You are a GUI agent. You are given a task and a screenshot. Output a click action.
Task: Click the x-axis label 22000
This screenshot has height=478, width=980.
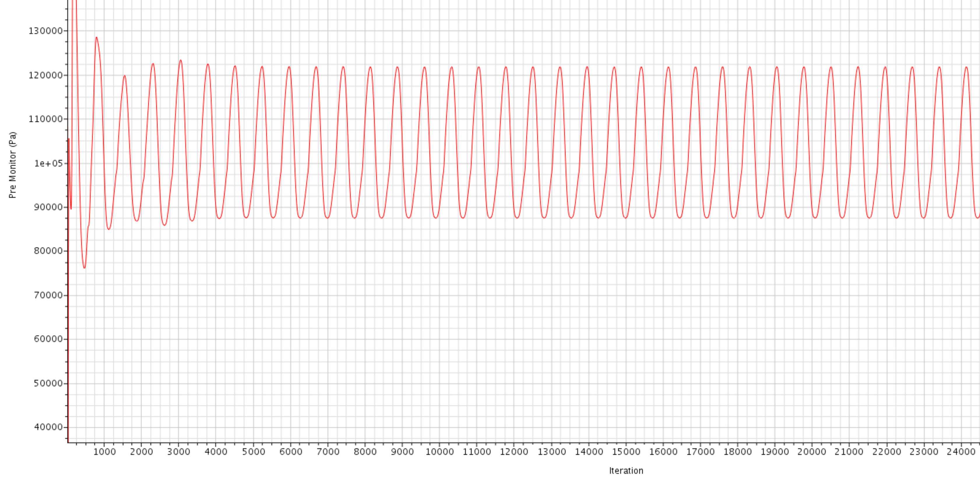click(887, 452)
